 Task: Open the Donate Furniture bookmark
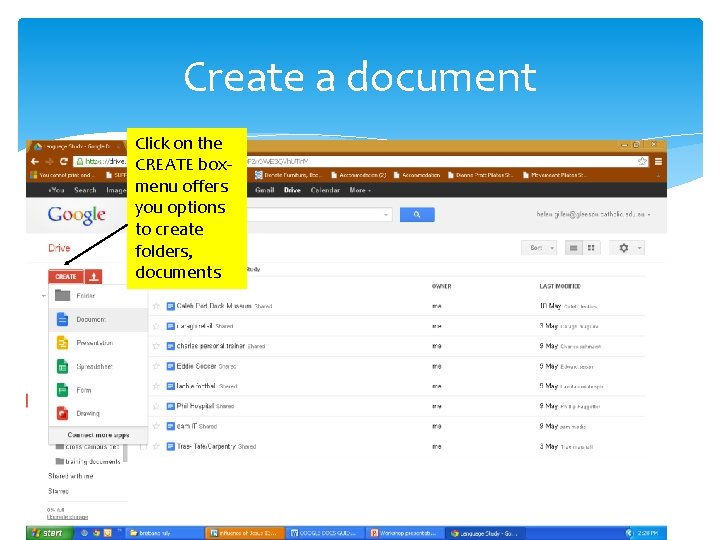pos(289,175)
